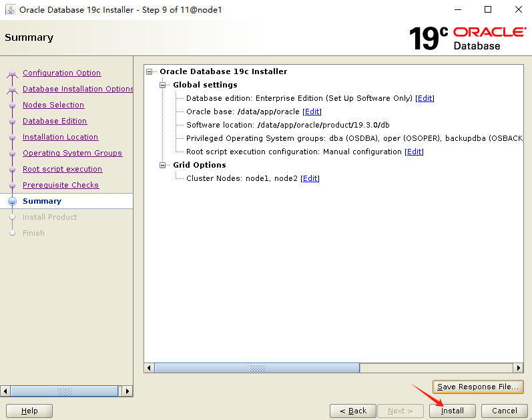Image resolution: width=532 pixels, height=420 pixels.
Task: Click the summary panel horizontal scrollbar thumb
Action: pyautogui.click(x=257, y=368)
